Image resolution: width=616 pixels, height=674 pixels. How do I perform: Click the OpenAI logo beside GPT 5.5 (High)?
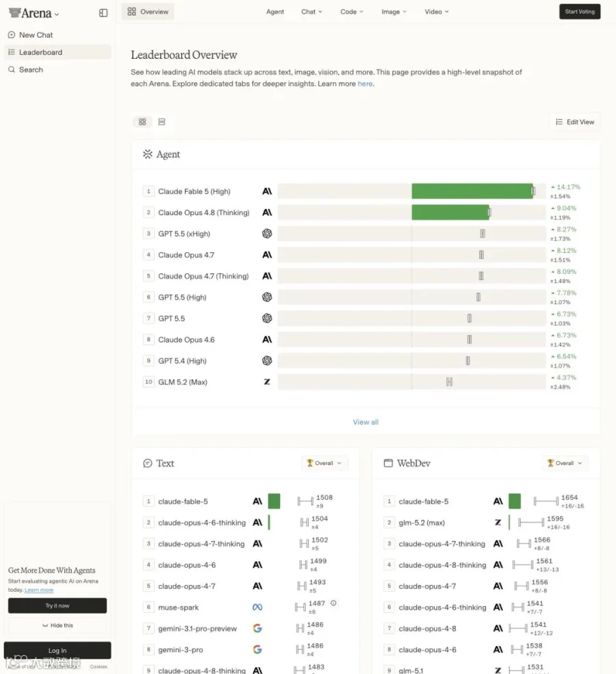pos(267,297)
